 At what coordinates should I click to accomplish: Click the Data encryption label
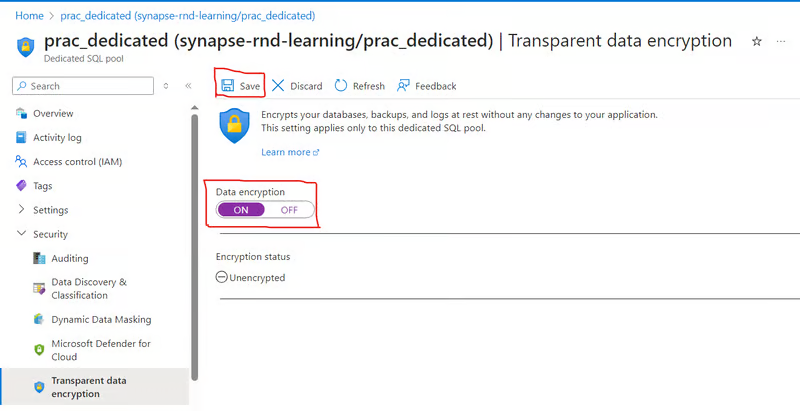pos(251,192)
